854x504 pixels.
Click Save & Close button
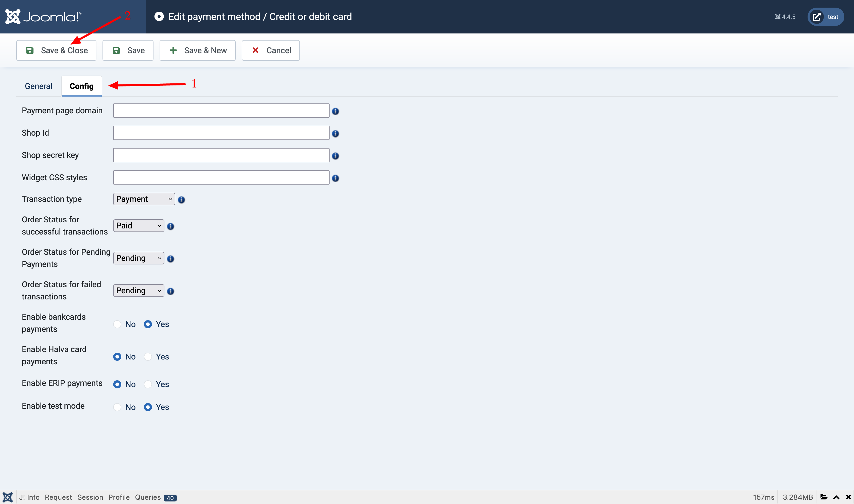[x=56, y=50]
